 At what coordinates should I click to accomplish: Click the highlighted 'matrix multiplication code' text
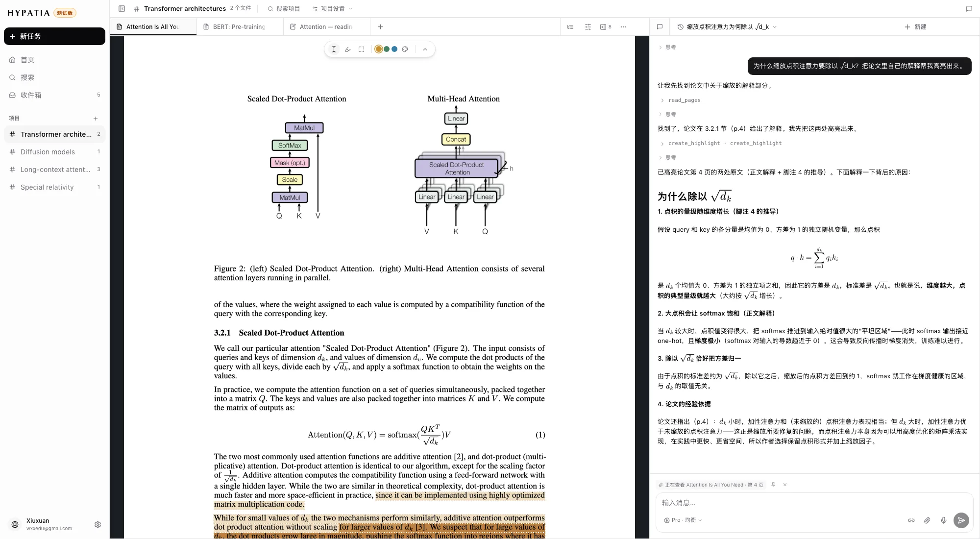259,504
